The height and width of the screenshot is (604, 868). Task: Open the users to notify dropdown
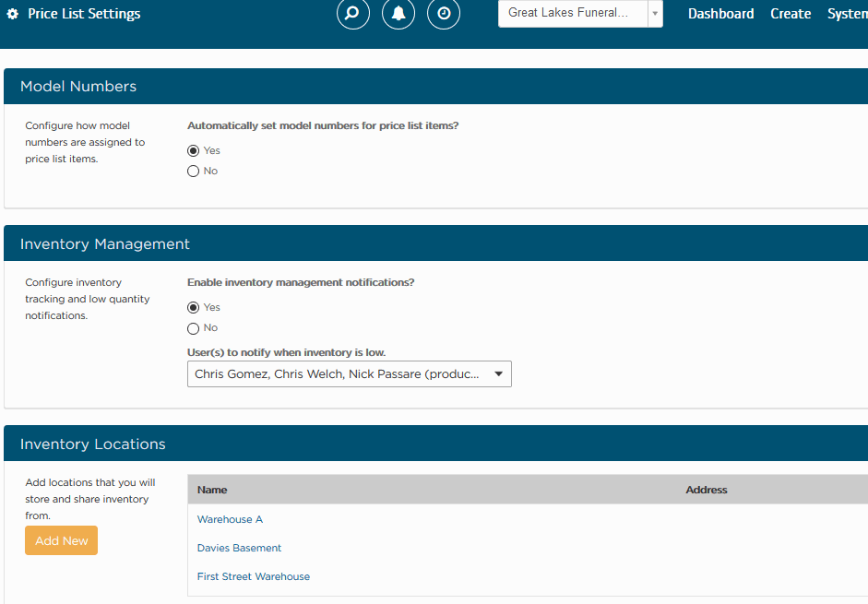(350, 374)
